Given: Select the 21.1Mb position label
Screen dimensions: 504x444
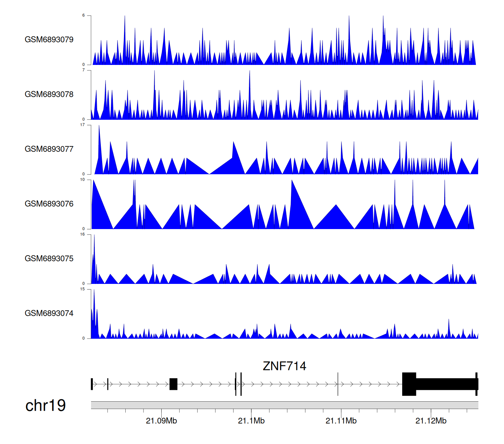Looking at the screenshot, I should pyautogui.click(x=251, y=421).
